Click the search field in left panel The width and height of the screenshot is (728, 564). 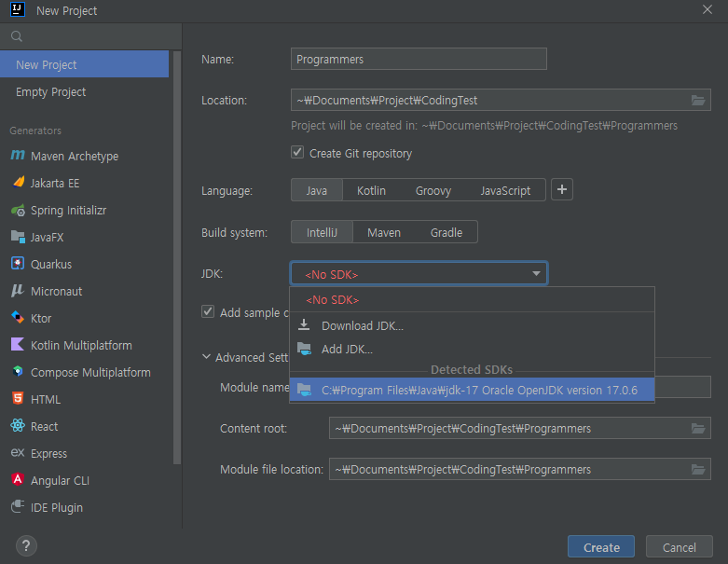(90, 36)
